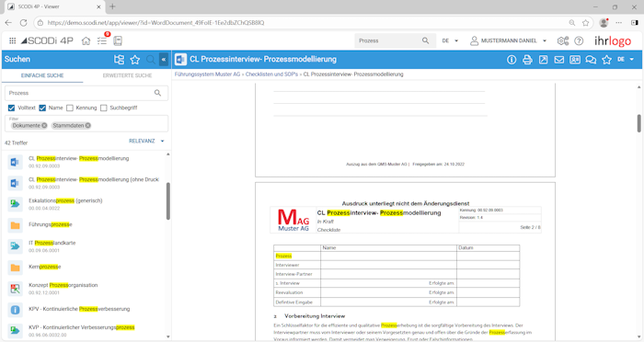Screen dimensions: 644x342
Task: Toggle the Volltext checkbox
Action: [x=11, y=108]
